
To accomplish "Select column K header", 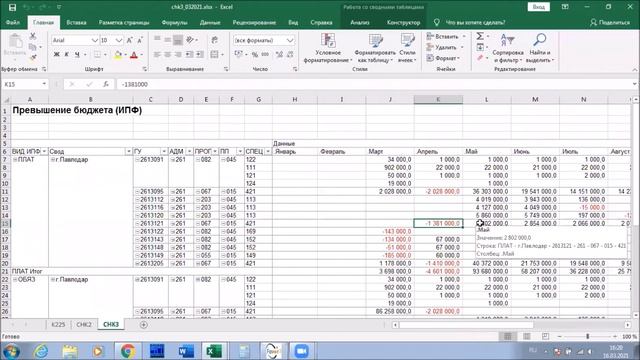I will click(x=438, y=99).
